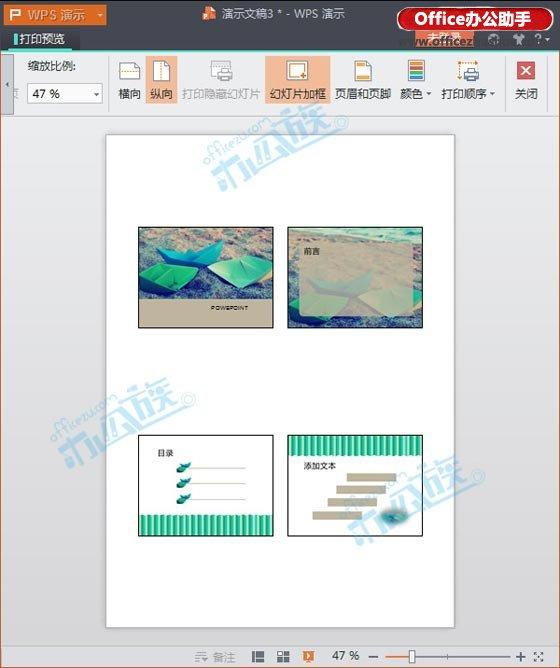Open the zoom ratio combo box
This screenshot has width=560, height=668.
tap(65, 94)
